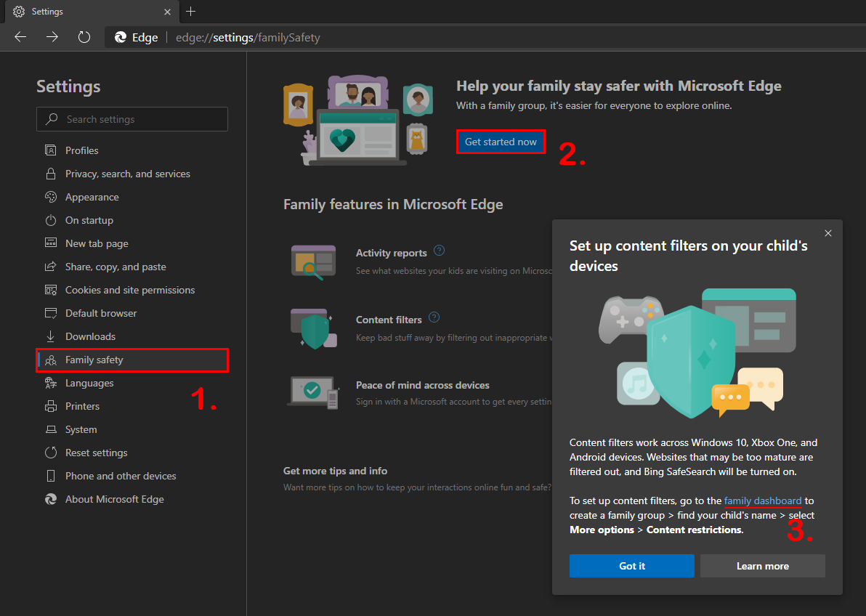Click the Default browser icon

click(51, 313)
